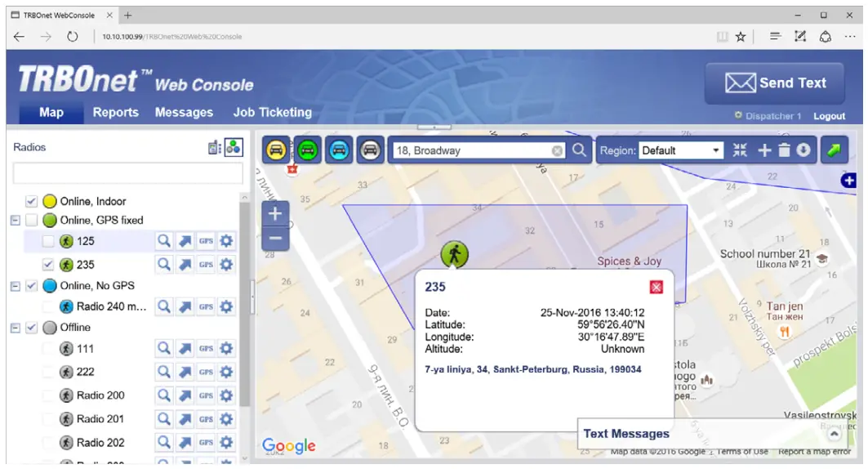The height and width of the screenshot is (469, 868).
Task: Check Online, GPS fixed group checkbox
Action: pyautogui.click(x=32, y=221)
